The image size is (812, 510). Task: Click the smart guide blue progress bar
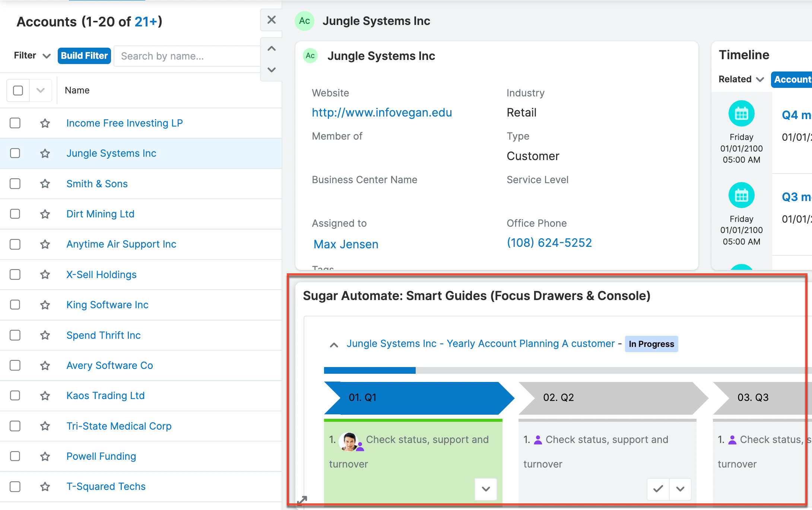point(369,370)
